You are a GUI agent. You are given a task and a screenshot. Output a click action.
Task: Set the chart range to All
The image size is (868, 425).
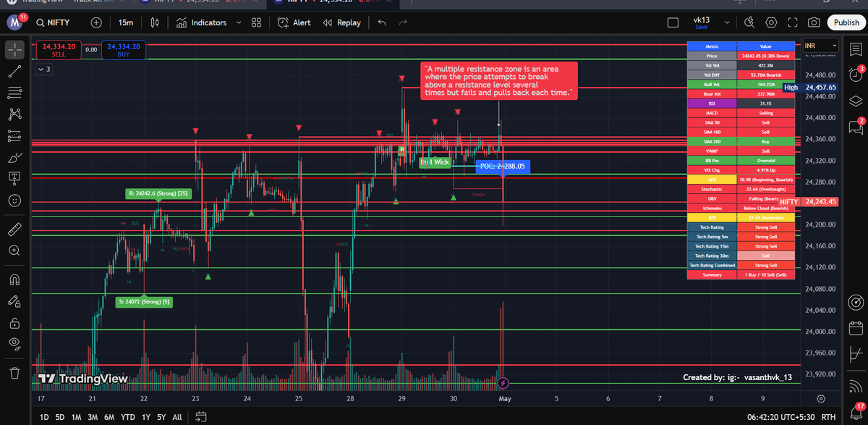click(176, 417)
